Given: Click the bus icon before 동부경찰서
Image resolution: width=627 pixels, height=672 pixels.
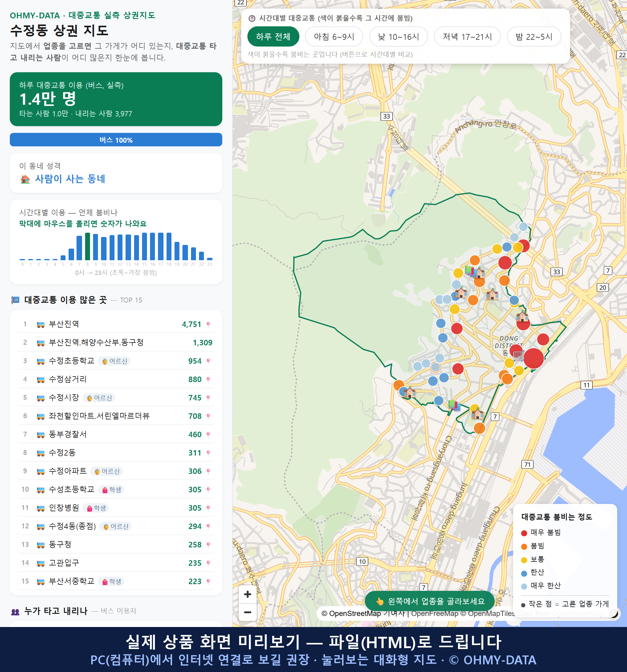Looking at the screenshot, I should (40, 434).
